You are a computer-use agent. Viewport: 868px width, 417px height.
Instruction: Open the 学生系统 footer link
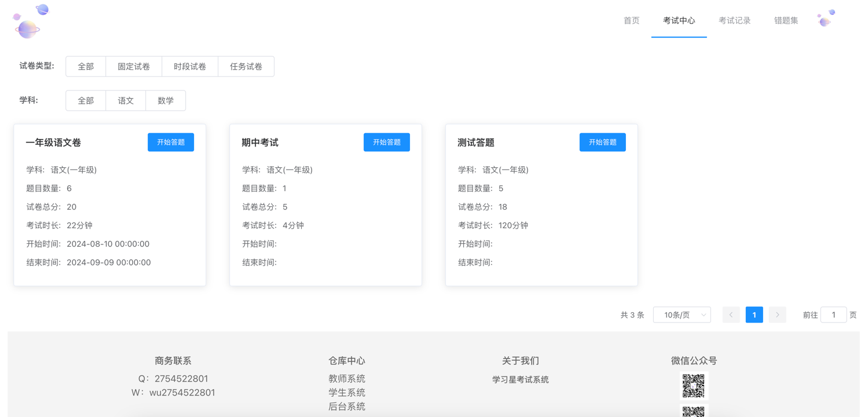click(x=347, y=392)
